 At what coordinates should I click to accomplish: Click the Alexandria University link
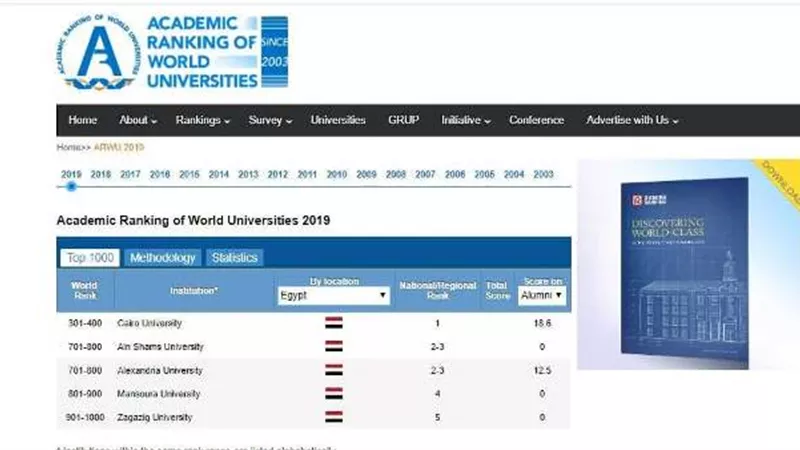coord(160,370)
